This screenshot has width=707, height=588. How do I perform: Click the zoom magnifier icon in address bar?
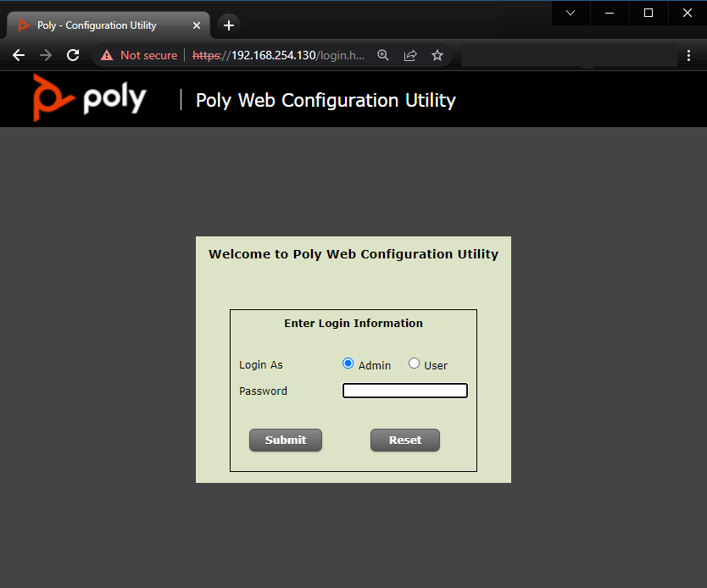(383, 55)
